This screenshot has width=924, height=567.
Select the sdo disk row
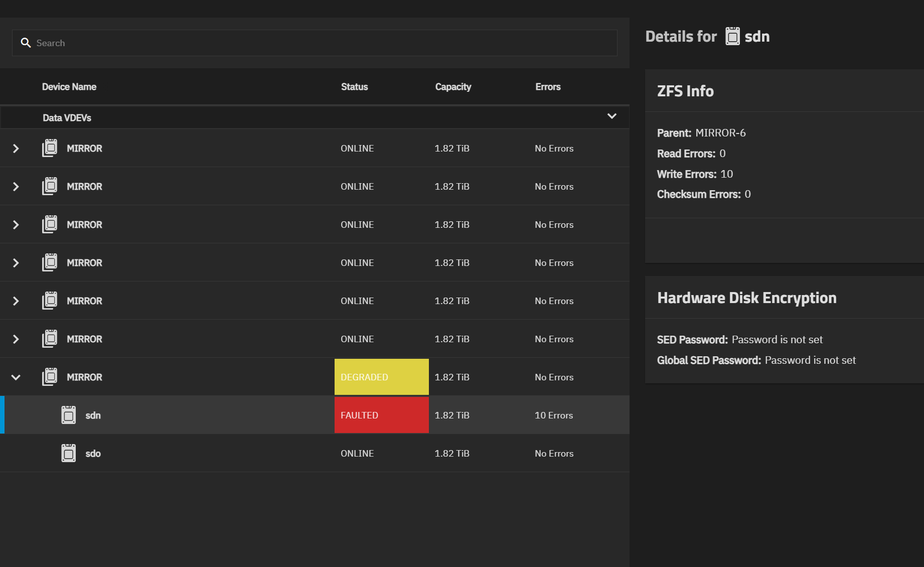click(201, 454)
